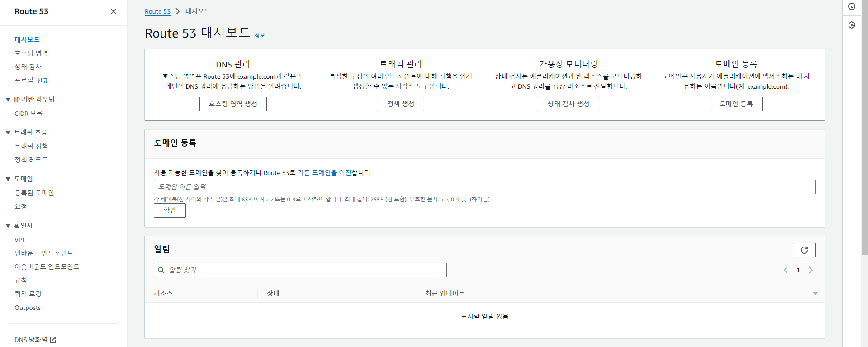Screen dimensions: 868x347
Task: Open 쿼리 로깅 in sidebar
Action: click(28, 294)
